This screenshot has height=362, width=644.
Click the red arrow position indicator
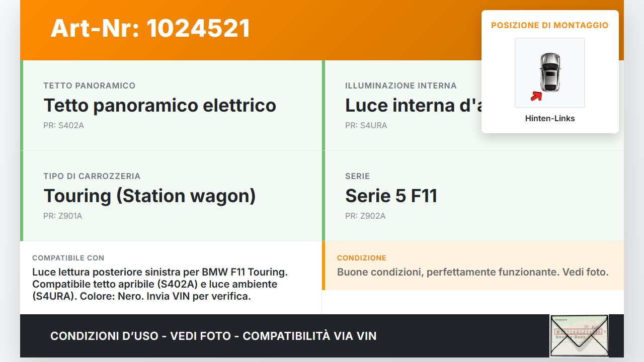[536, 96]
